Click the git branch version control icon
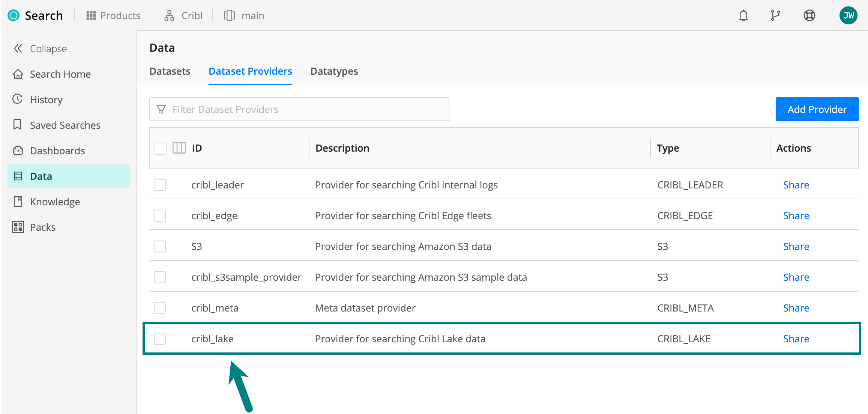The image size is (868, 414). point(775,16)
